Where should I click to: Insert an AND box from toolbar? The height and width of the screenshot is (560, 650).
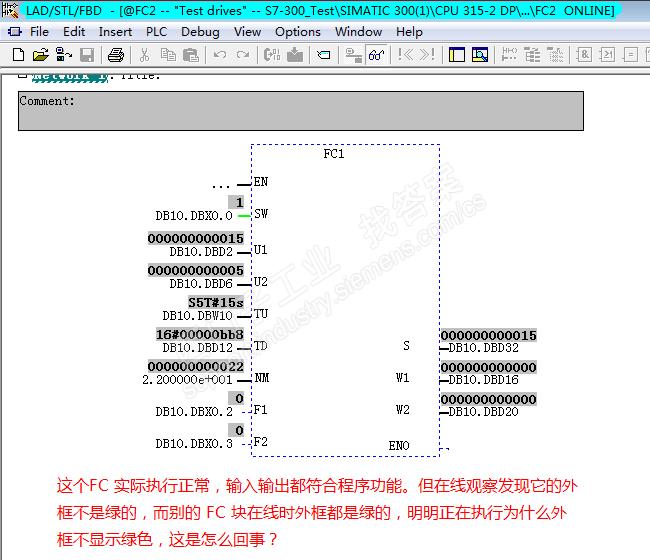click(x=584, y=55)
